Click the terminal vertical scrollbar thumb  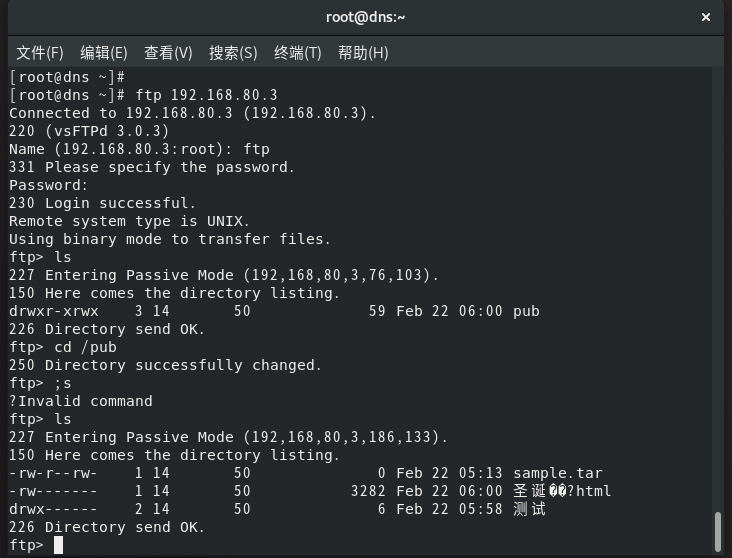coord(718,532)
